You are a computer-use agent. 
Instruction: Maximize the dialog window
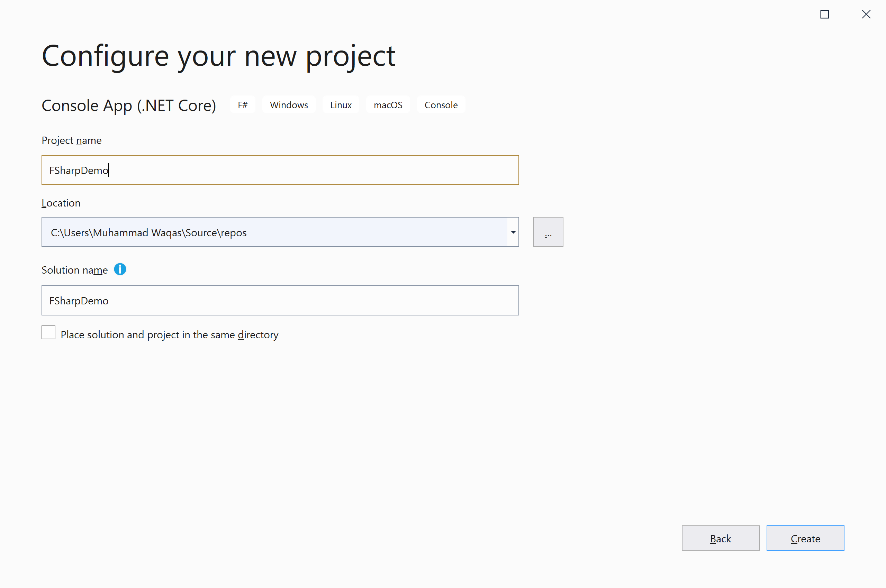(824, 14)
